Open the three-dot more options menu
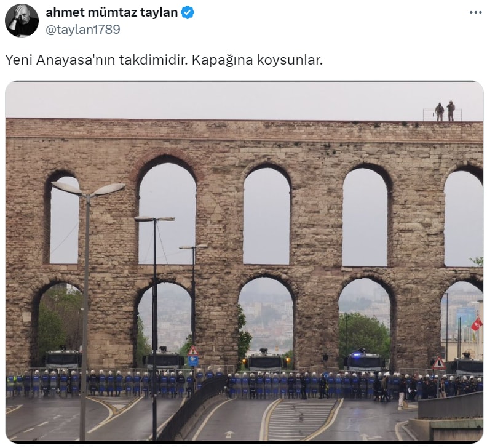The height and width of the screenshot is (448, 487). tap(475, 12)
